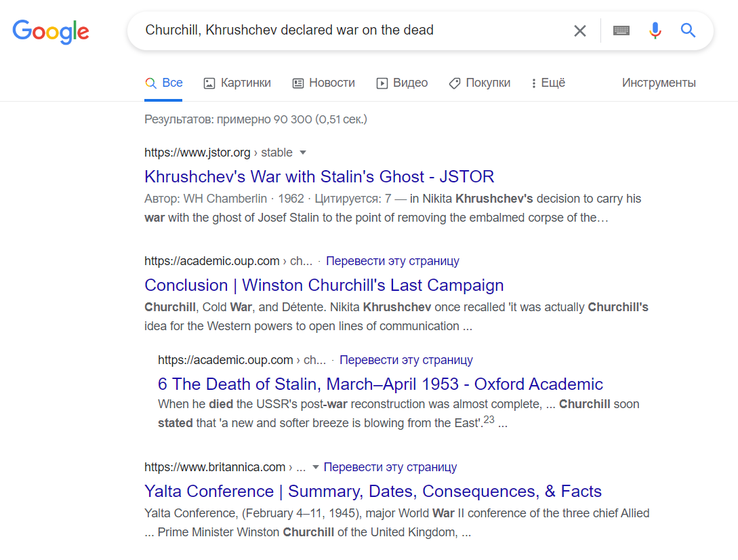Expand dropdown arrow next to jstor.org URL
Screen dimensions: 738x560
coord(303,153)
